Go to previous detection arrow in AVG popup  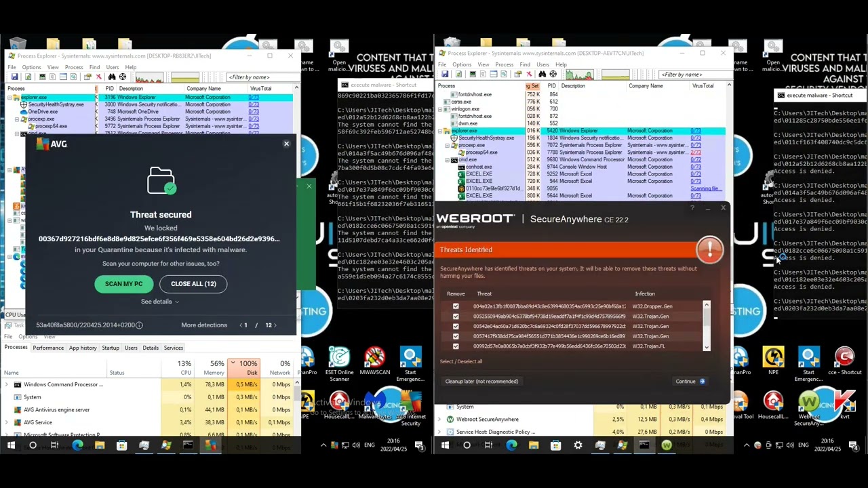click(241, 325)
